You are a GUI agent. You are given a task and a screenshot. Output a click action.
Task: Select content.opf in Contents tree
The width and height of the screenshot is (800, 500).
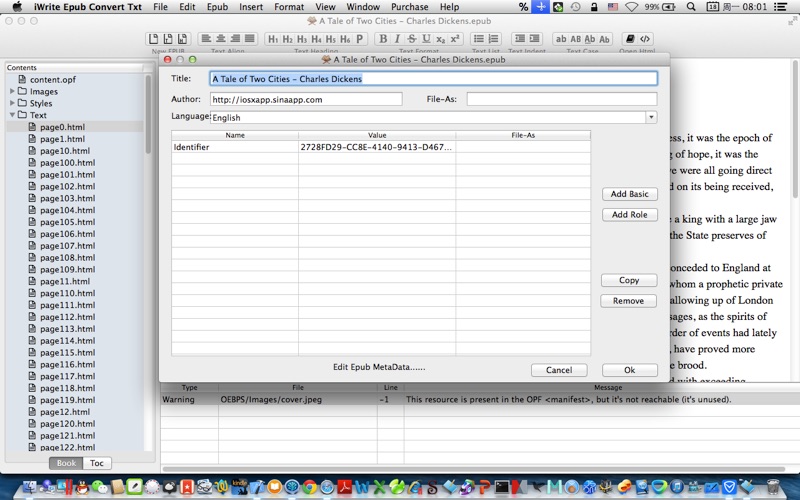53,80
